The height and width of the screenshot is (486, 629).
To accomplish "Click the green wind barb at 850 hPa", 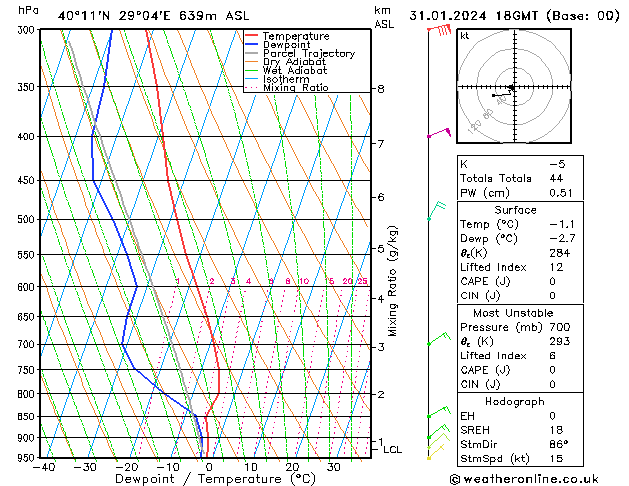I will point(439,412).
